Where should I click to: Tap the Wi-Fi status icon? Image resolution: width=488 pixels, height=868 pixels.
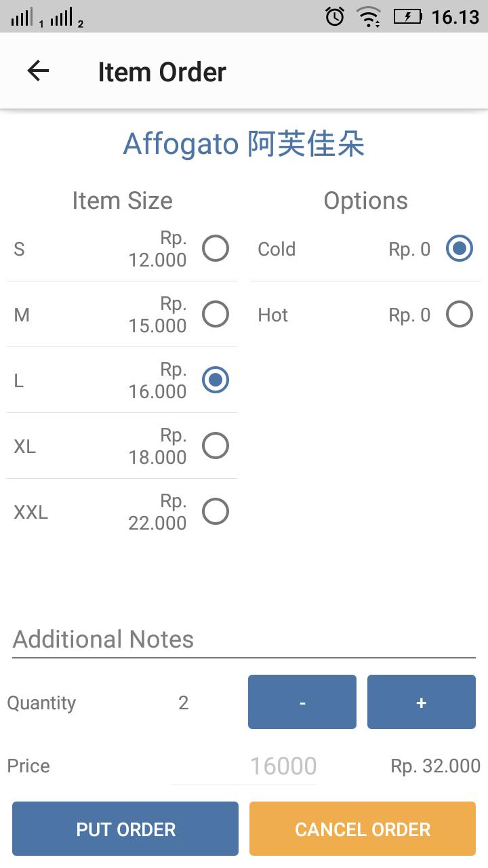tap(369, 16)
